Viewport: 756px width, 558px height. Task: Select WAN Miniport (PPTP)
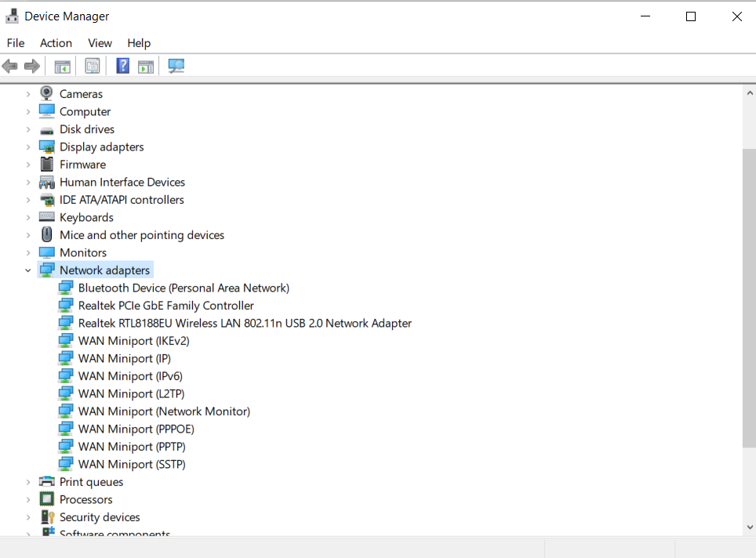[132, 447]
